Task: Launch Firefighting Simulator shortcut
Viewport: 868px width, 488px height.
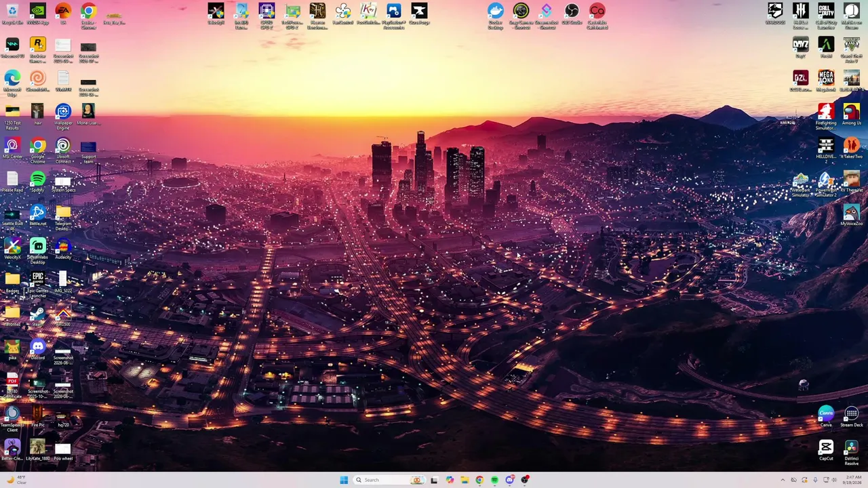Action: 826,117
